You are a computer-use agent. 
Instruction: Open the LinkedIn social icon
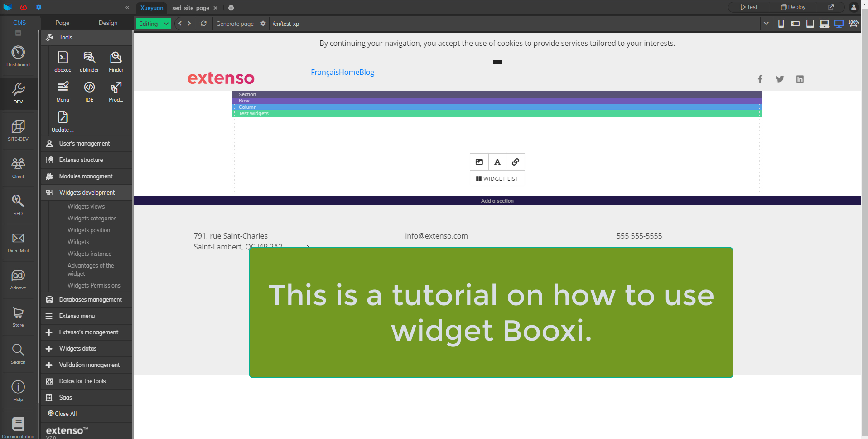pos(800,79)
